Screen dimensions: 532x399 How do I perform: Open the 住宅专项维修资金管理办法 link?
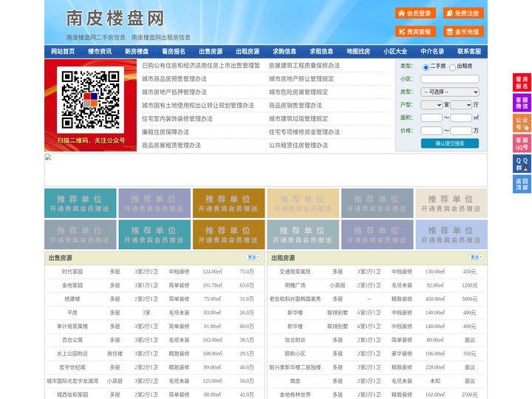click(304, 132)
